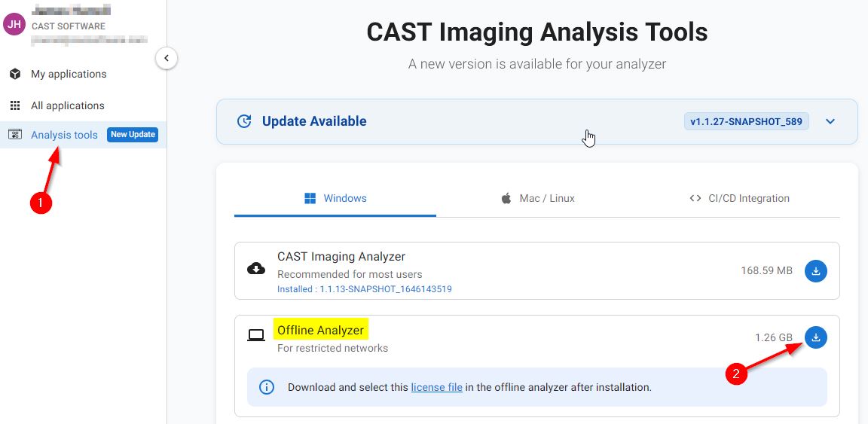Click the cloud download icon

[x=256, y=268]
